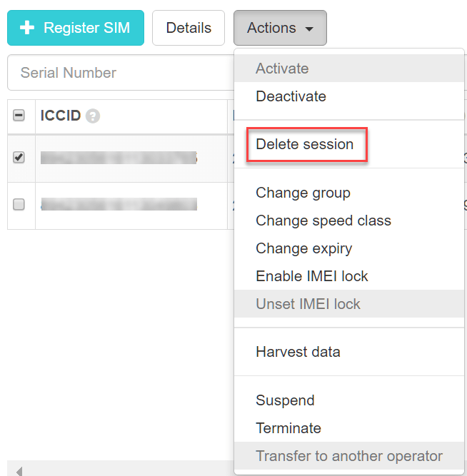Uncheck the first SIM row checkbox
The width and height of the screenshot is (467, 476).
click(x=19, y=158)
